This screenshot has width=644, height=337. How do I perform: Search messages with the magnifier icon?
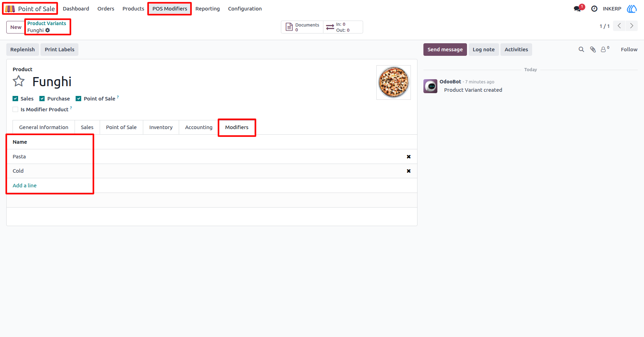click(581, 50)
